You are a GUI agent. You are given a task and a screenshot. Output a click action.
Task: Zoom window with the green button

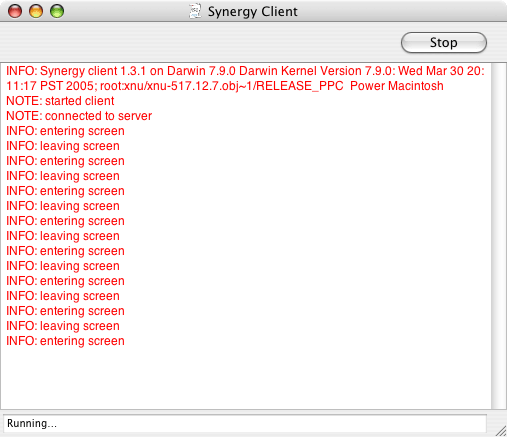[57, 11]
